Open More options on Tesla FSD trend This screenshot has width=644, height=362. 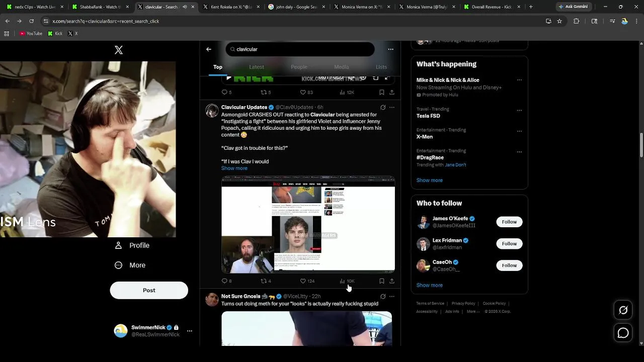(519, 111)
